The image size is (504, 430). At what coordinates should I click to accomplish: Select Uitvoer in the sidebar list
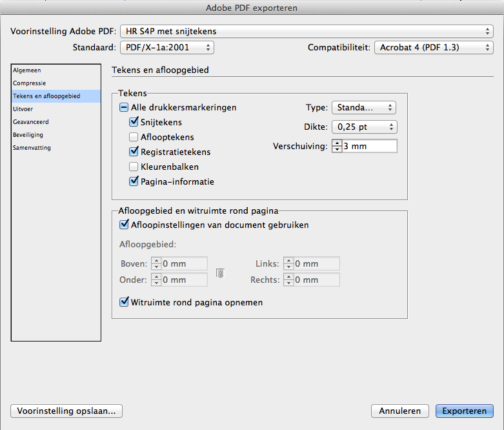click(x=56, y=108)
